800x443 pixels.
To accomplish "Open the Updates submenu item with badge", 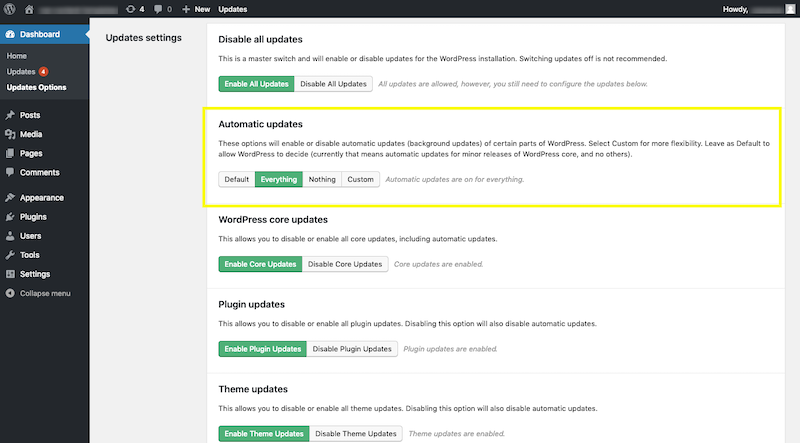I will 22,72.
